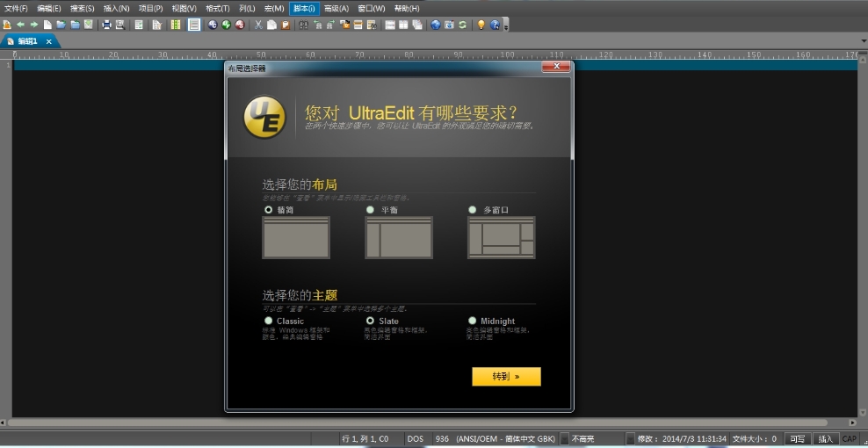Open the 不高亮 highlighting dropdown in status bar

point(564,438)
